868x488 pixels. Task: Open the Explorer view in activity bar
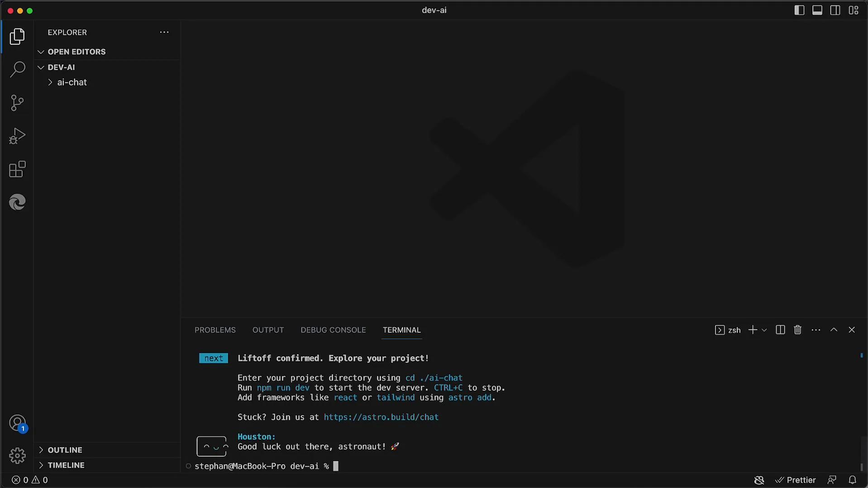[17, 37]
